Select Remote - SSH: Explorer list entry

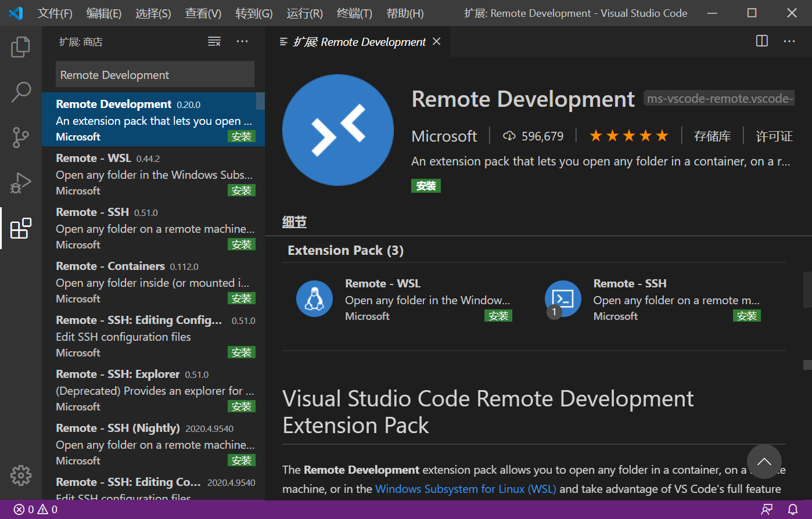tap(153, 390)
